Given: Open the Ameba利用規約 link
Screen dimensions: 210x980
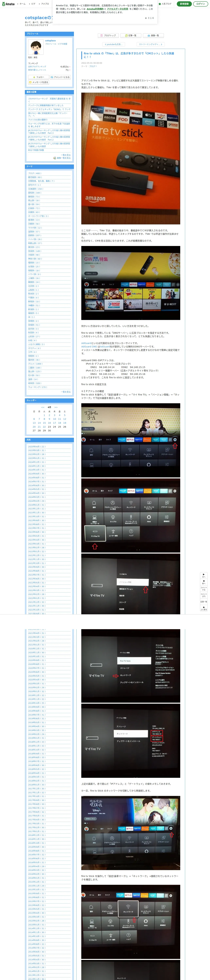Looking at the screenshot, I should pos(95,9).
